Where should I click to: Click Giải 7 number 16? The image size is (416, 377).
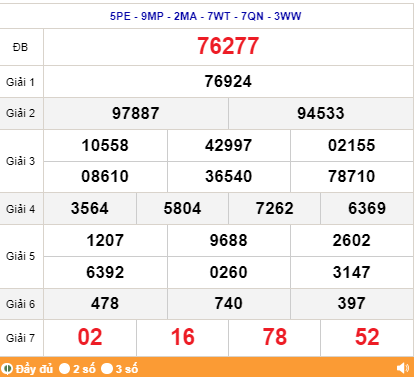coord(182,337)
